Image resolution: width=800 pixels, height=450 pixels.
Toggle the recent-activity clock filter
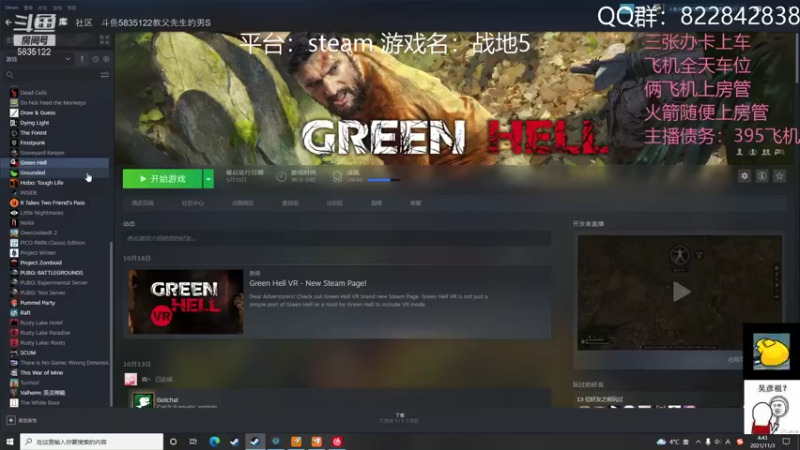tap(95, 59)
